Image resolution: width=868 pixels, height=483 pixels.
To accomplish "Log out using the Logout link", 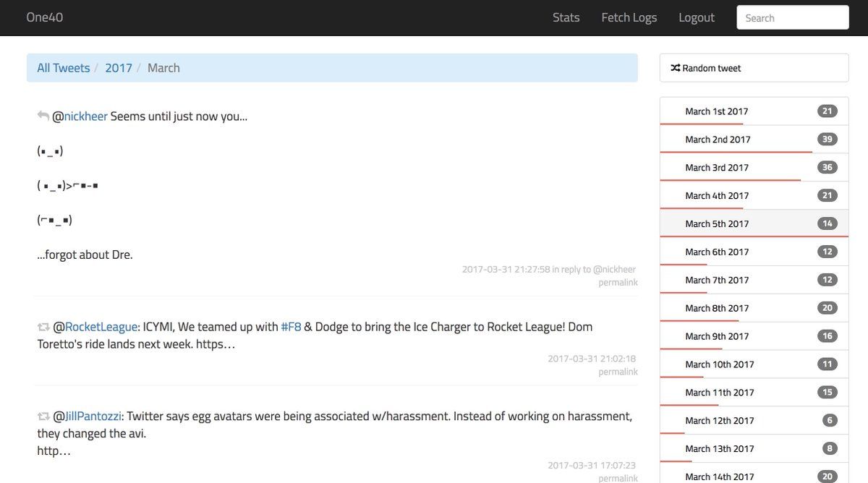I will coord(696,17).
